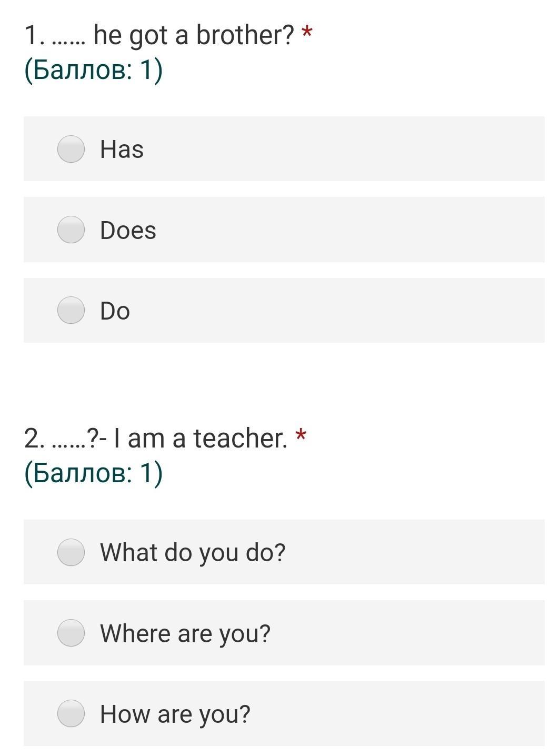This screenshot has width=560, height=756.
Task: Click "(Баллов: 1)" under question 2
Action: click(x=93, y=473)
